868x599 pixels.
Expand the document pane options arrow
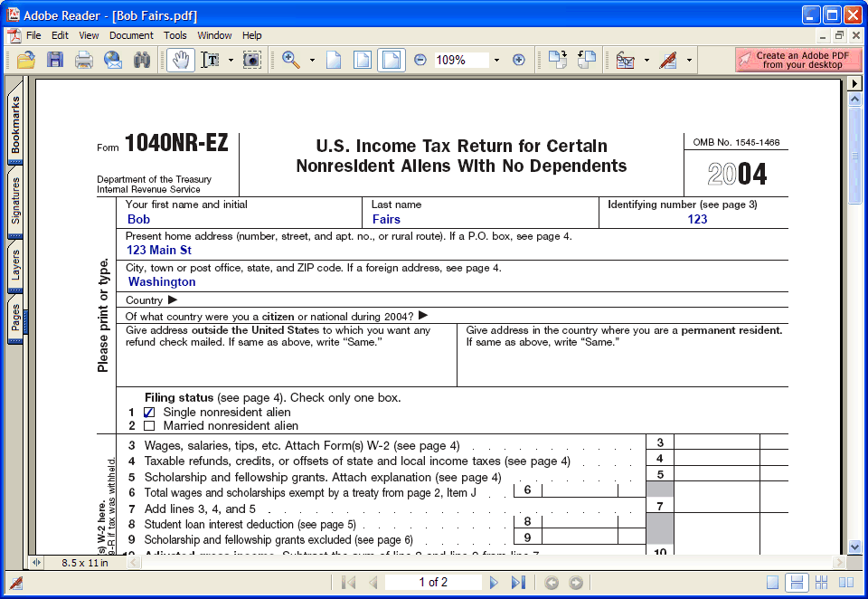pyautogui.click(x=854, y=83)
